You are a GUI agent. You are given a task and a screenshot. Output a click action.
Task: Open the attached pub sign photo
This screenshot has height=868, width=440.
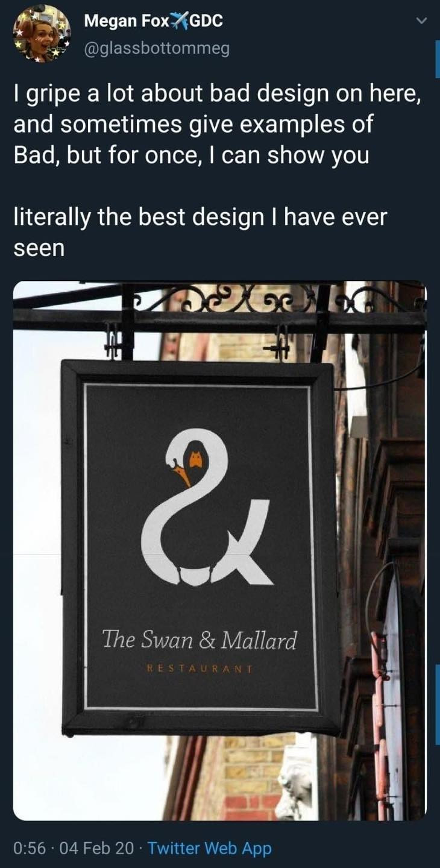pos(220,551)
